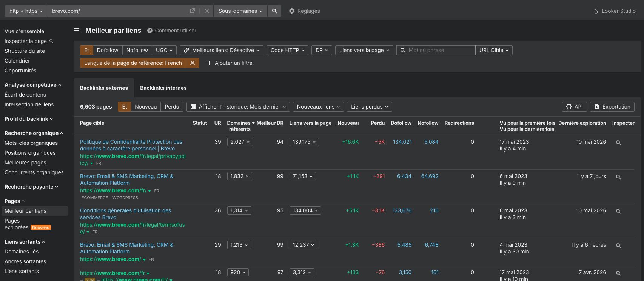Open Liens vers la page filter dropdown
This screenshot has width=644, height=281.
pos(364,50)
